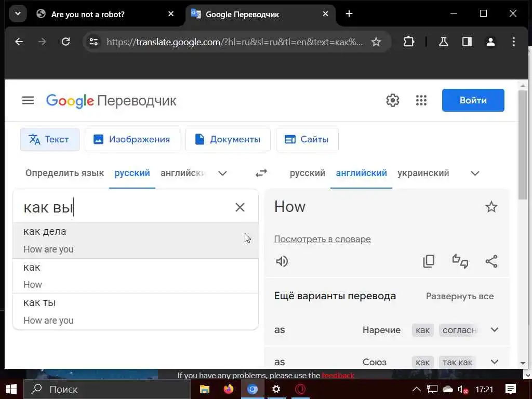Open Chrome Labs flask icon

point(443,42)
